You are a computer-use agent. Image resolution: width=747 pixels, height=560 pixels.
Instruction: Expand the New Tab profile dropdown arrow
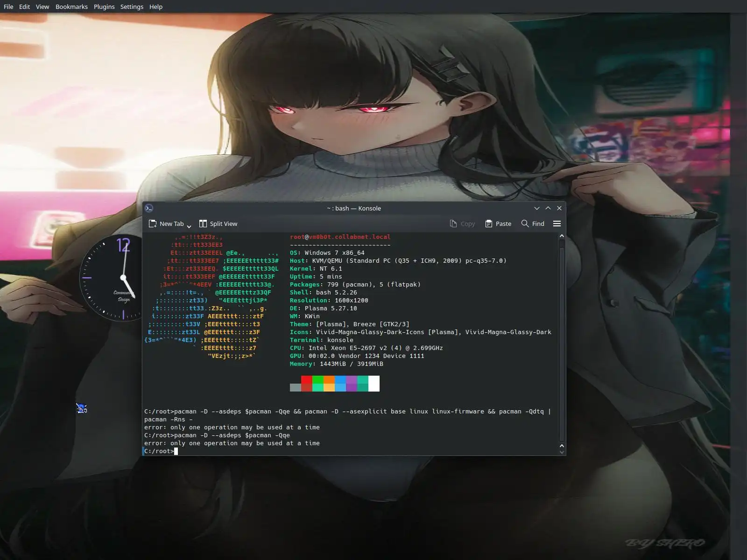(189, 226)
